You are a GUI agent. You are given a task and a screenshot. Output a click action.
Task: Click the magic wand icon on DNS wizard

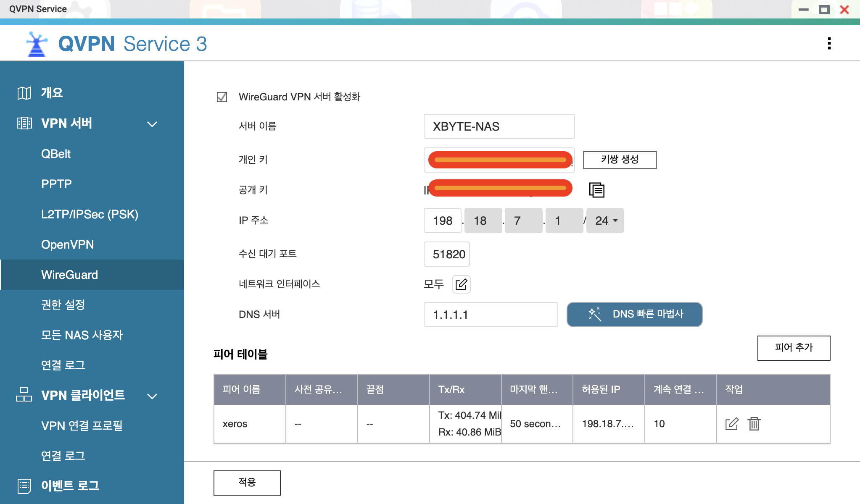click(x=594, y=314)
